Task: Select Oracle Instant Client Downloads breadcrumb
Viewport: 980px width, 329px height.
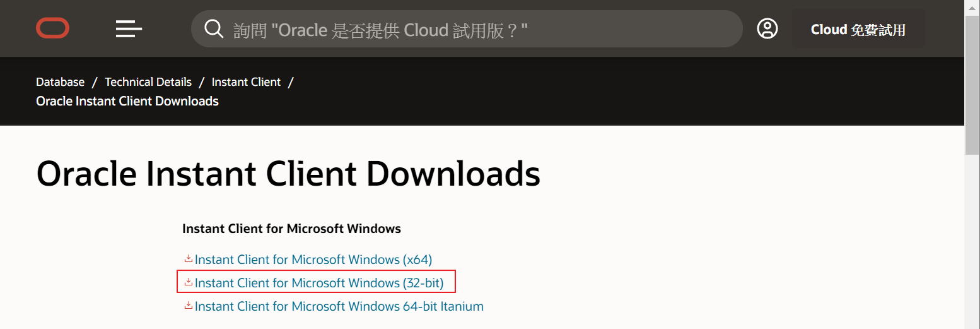Action: [127, 101]
